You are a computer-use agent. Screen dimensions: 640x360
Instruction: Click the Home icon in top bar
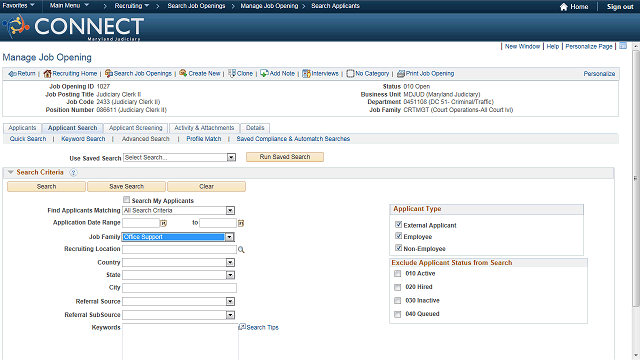pos(564,7)
